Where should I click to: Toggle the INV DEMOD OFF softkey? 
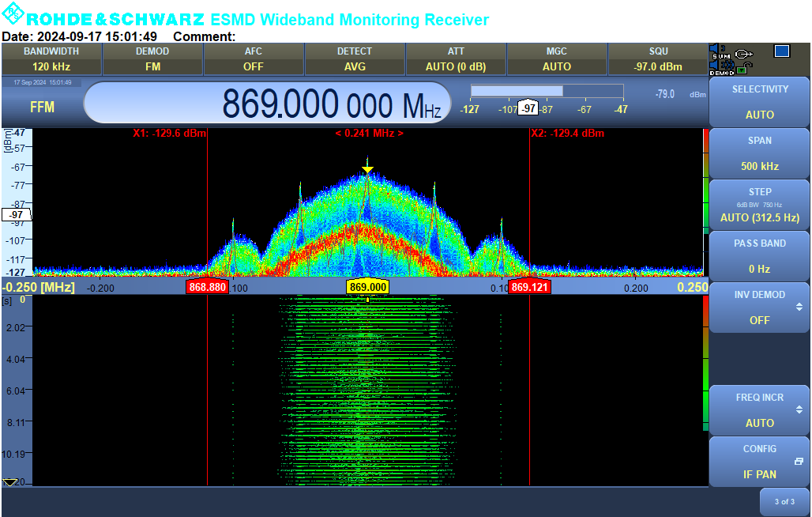759,308
